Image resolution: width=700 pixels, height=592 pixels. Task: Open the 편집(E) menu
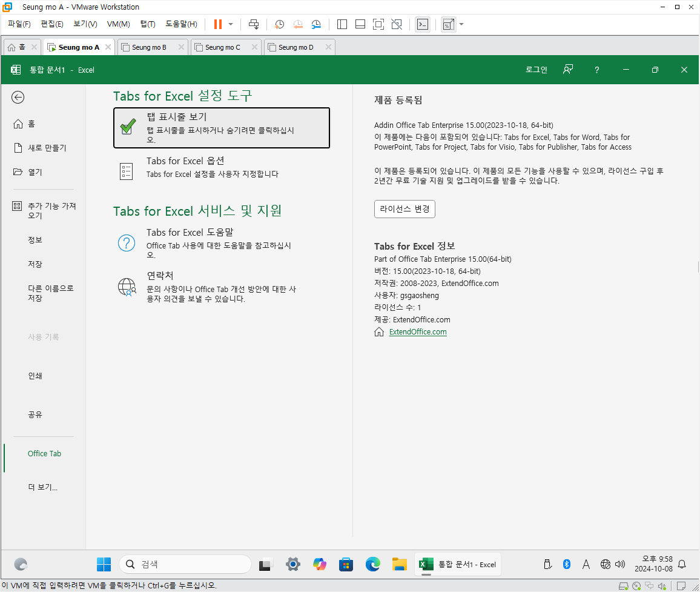point(52,24)
